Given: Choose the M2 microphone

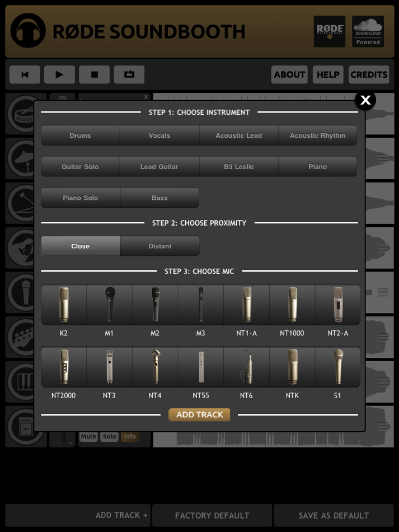Looking at the screenshot, I should 155,305.
